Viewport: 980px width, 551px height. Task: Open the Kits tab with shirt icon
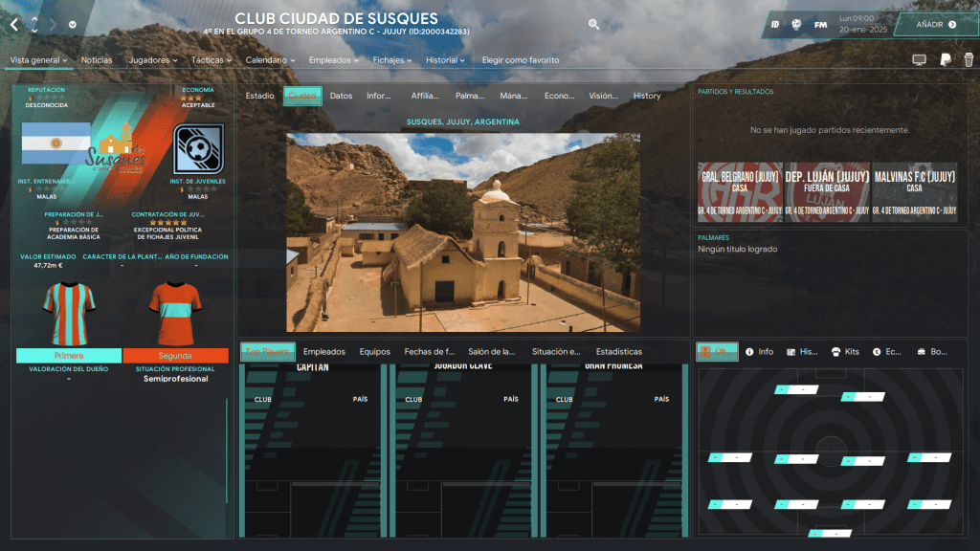point(845,352)
